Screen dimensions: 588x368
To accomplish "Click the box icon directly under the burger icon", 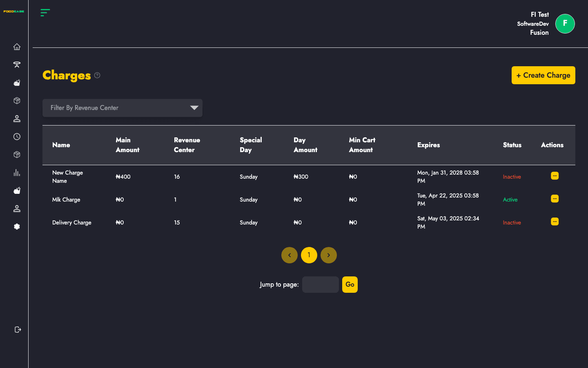I will tap(17, 101).
